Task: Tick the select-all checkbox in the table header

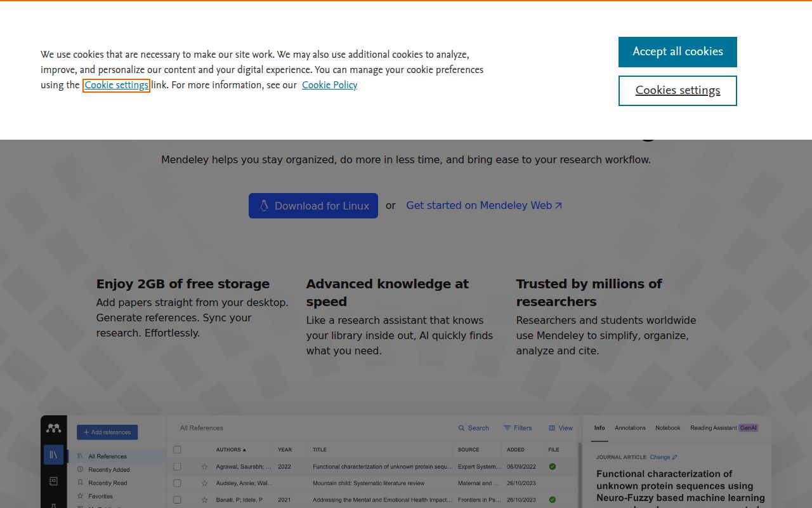Action: pos(178,450)
